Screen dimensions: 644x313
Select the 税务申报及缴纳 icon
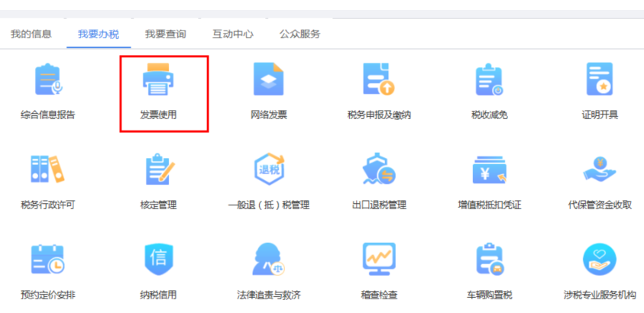tap(379, 80)
